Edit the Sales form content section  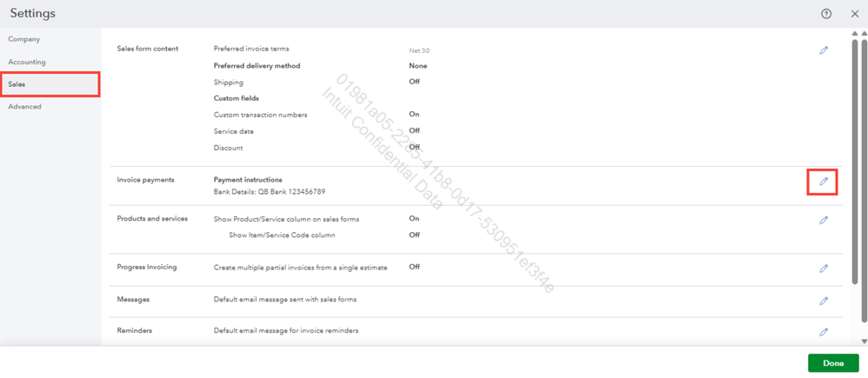point(824,50)
